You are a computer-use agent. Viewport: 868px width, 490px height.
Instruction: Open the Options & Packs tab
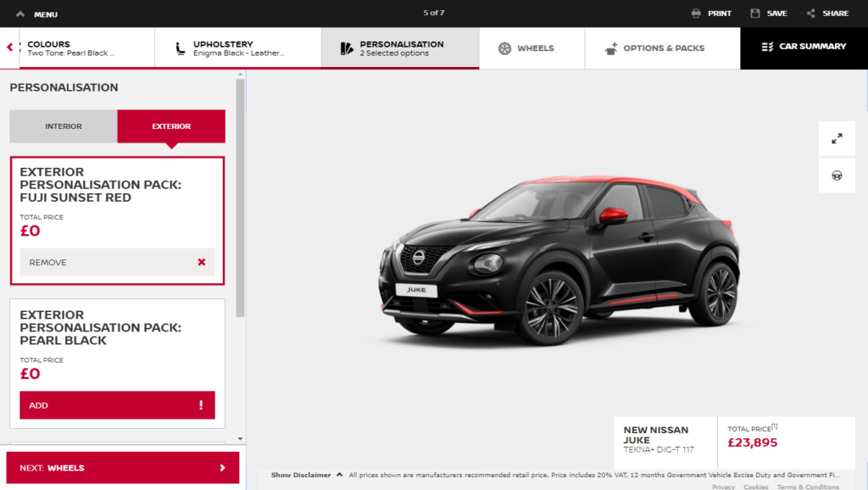(x=663, y=48)
